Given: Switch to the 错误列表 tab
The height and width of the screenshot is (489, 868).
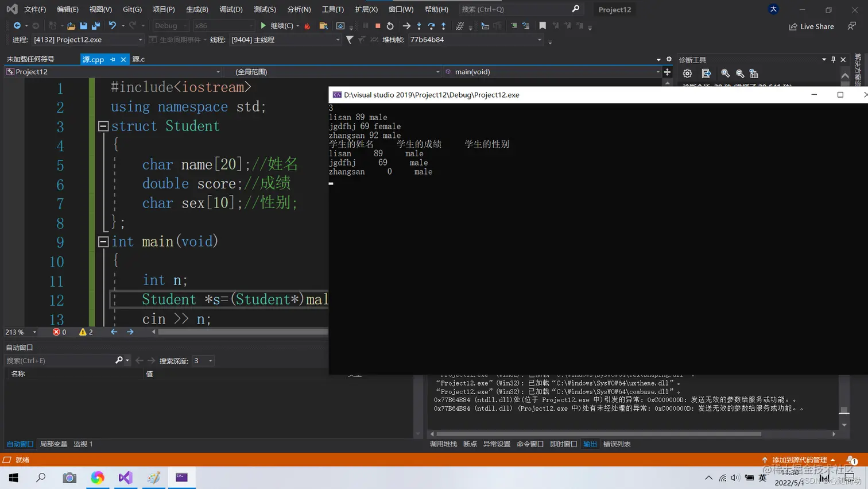Looking at the screenshot, I should tap(617, 444).
